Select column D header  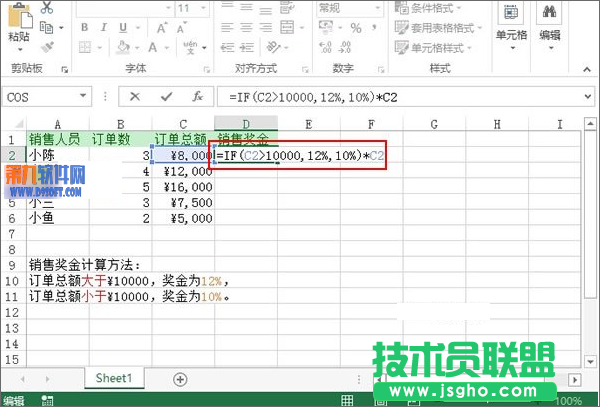coord(246,124)
